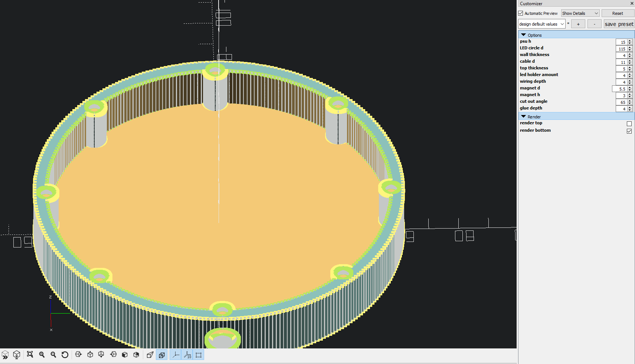Remove the preset with the - button

click(595, 24)
